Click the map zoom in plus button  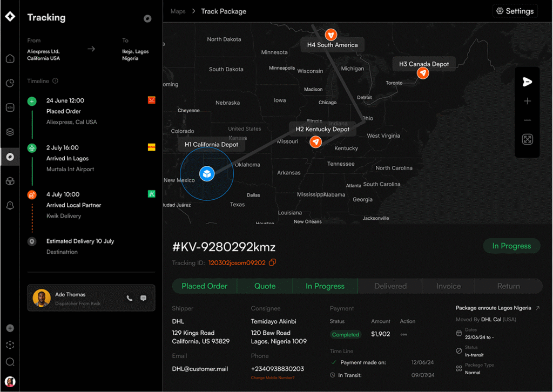[528, 102]
